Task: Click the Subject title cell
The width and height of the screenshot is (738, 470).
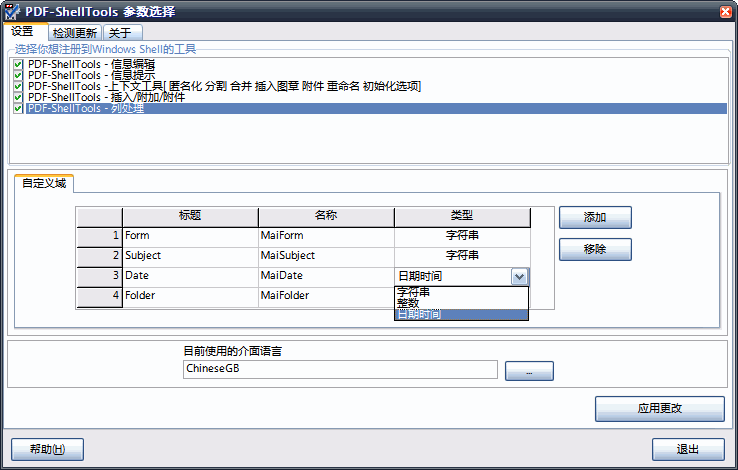Action: click(190, 255)
